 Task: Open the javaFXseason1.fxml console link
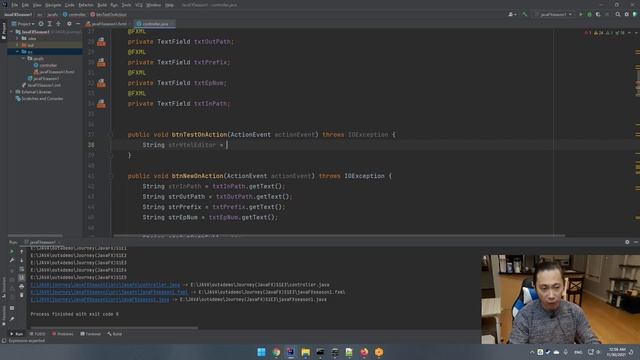109,292
